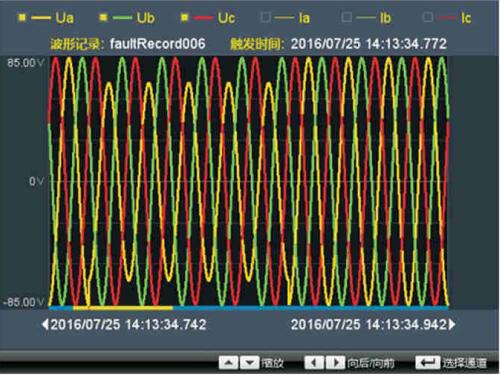This screenshot has width=500, height=375.
Task: Enable the Ib current channel checkbox
Action: [347, 17]
